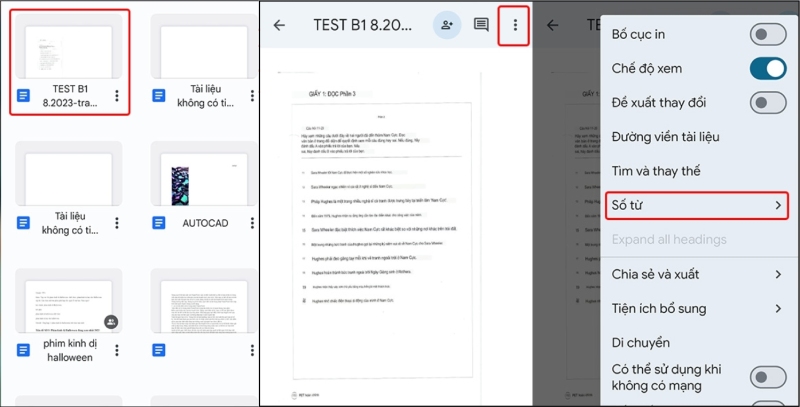This screenshot has height=407, width=800.
Task: Toggle the Bố cục in switch
Action: coord(767,34)
